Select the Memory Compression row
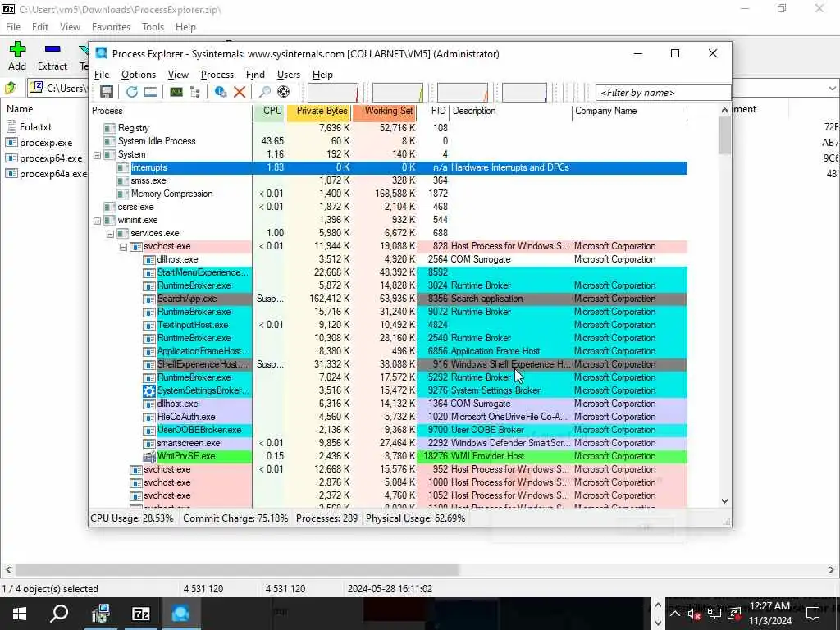 389,194
